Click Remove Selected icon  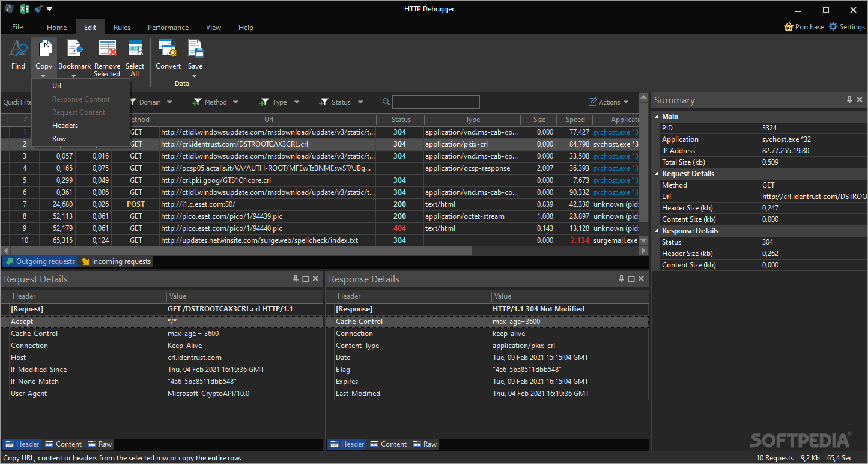[x=107, y=50]
